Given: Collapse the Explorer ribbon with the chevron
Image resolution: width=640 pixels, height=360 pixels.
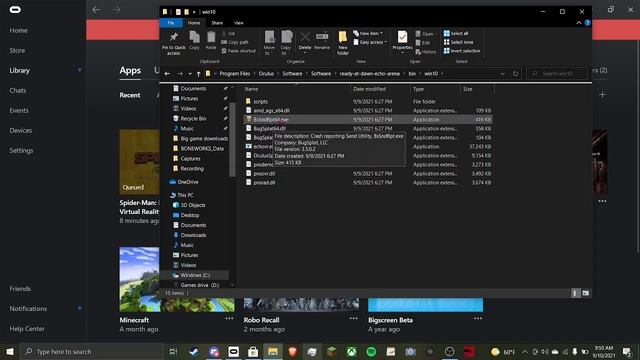Looking at the screenshot, I should (x=579, y=23).
